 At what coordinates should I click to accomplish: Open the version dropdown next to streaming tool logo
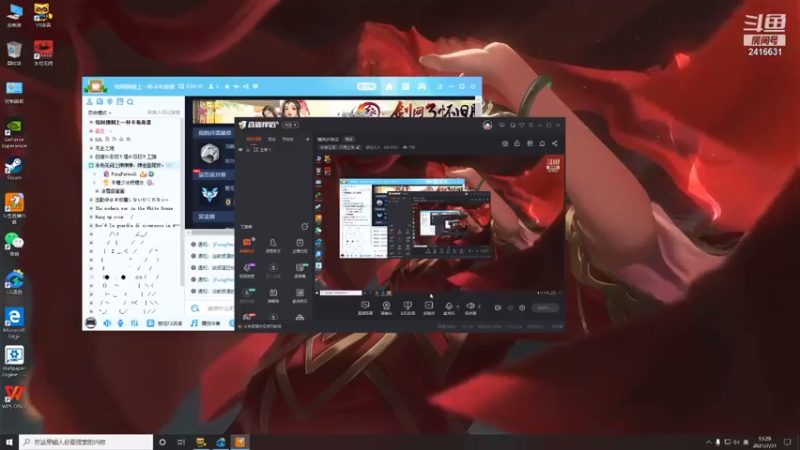pos(290,125)
